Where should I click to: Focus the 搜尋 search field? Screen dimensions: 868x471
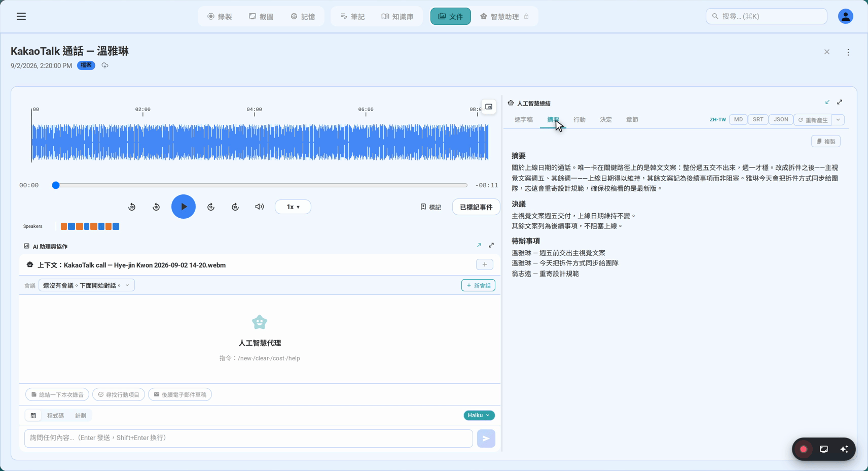pos(767,16)
